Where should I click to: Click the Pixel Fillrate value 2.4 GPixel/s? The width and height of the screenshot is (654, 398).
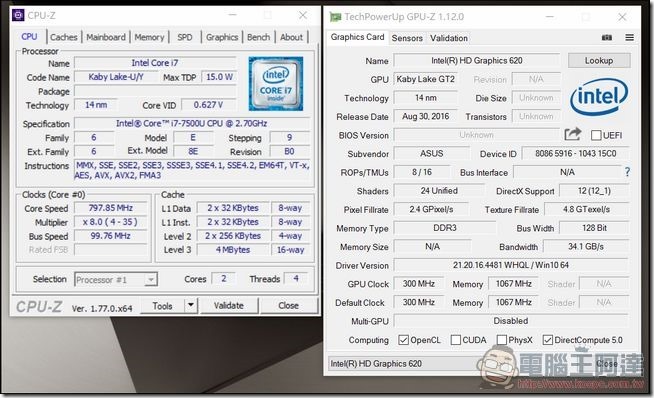pos(431,209)
